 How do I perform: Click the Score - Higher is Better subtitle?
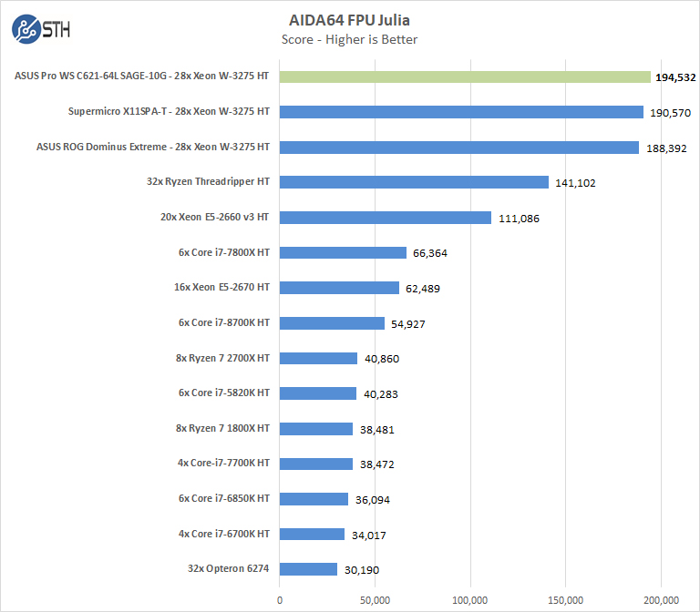tap(350, 39)
